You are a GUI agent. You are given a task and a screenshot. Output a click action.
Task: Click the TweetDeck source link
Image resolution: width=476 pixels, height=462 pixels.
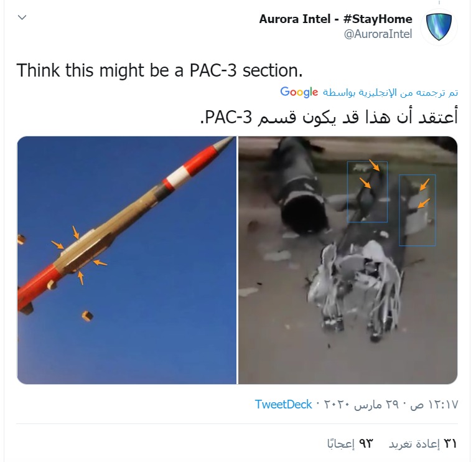coord(283,404)
